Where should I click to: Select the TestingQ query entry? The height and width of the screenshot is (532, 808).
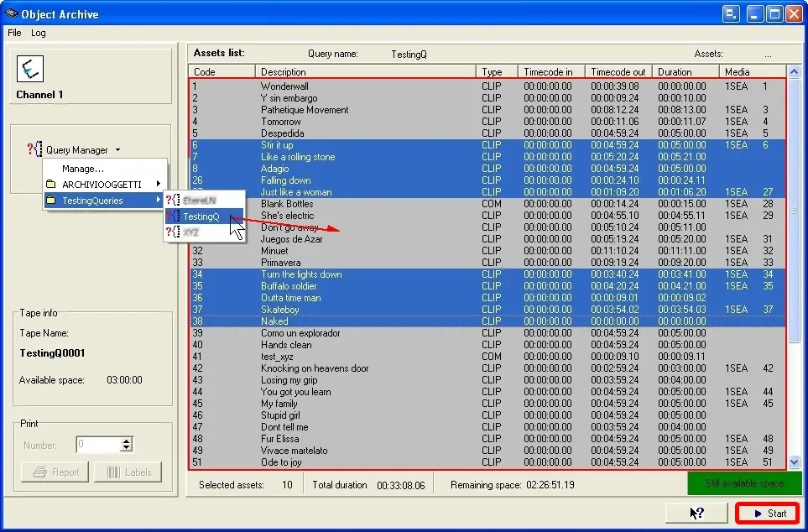click(201, 216)
